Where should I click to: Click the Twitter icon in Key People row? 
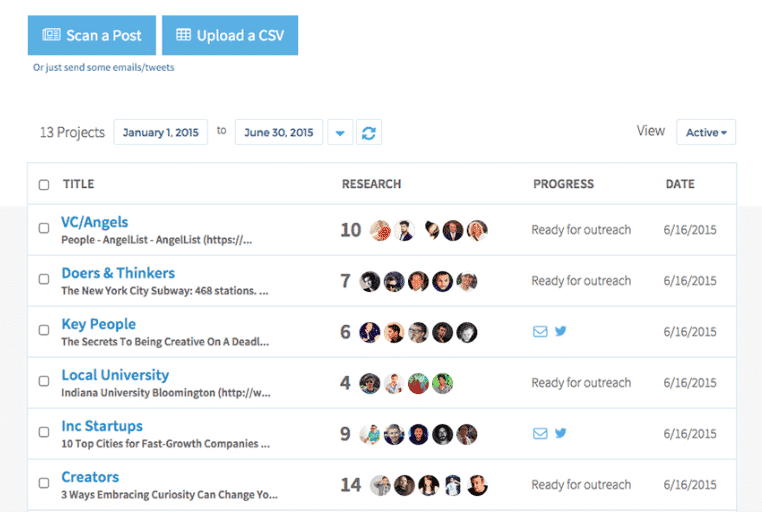561,331
